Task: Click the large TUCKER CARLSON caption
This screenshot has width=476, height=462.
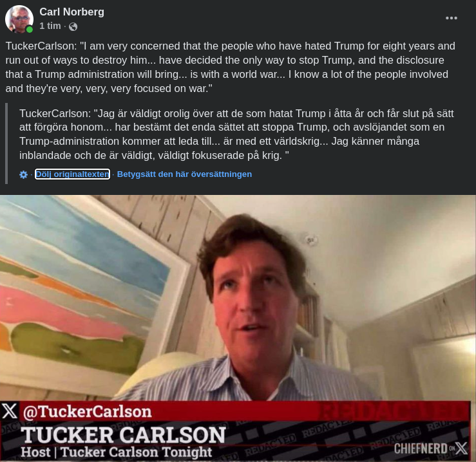Action: [x=123, y=436]
